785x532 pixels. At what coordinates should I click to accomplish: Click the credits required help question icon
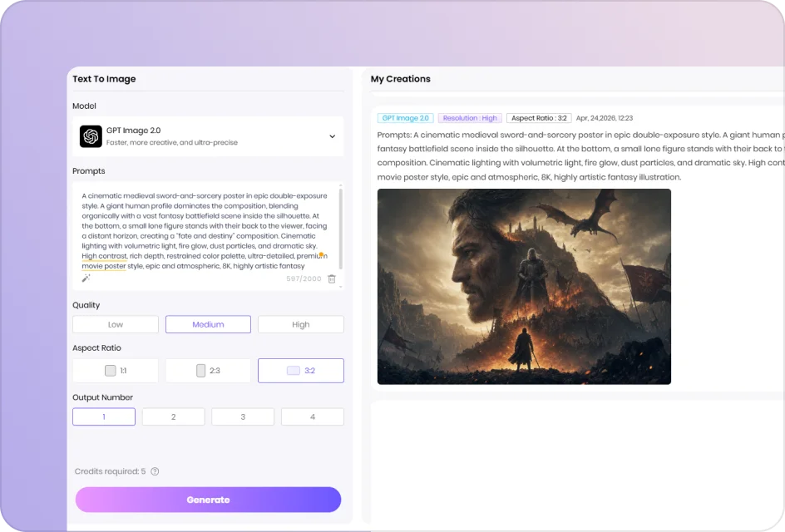pyautogui.click(x=155, y=471)
